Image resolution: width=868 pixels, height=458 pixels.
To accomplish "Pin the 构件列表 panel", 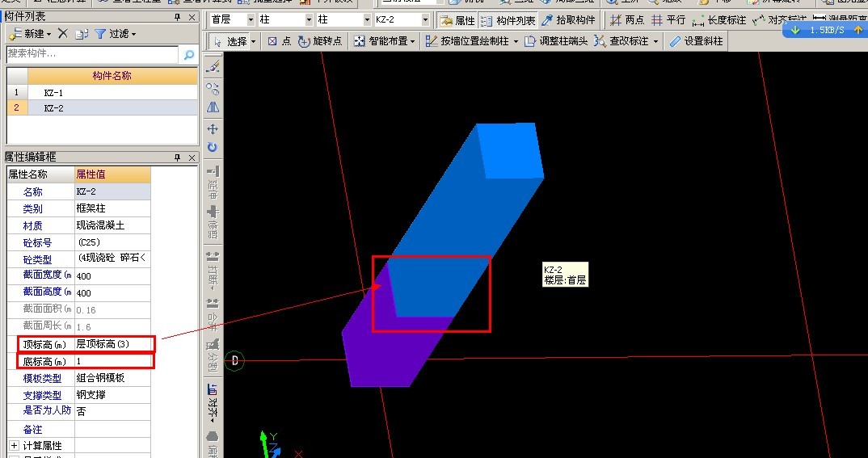I will point(177,17).
